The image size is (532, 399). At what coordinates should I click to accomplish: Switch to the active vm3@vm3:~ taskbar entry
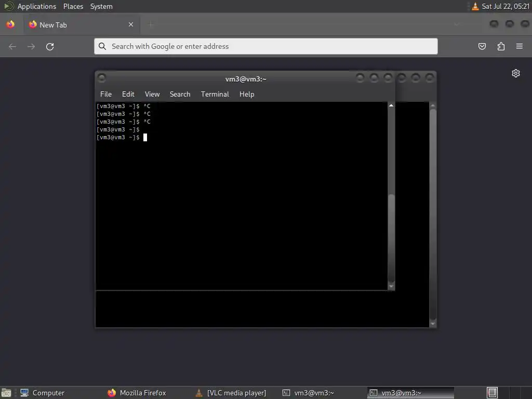(x=410, y=393)
